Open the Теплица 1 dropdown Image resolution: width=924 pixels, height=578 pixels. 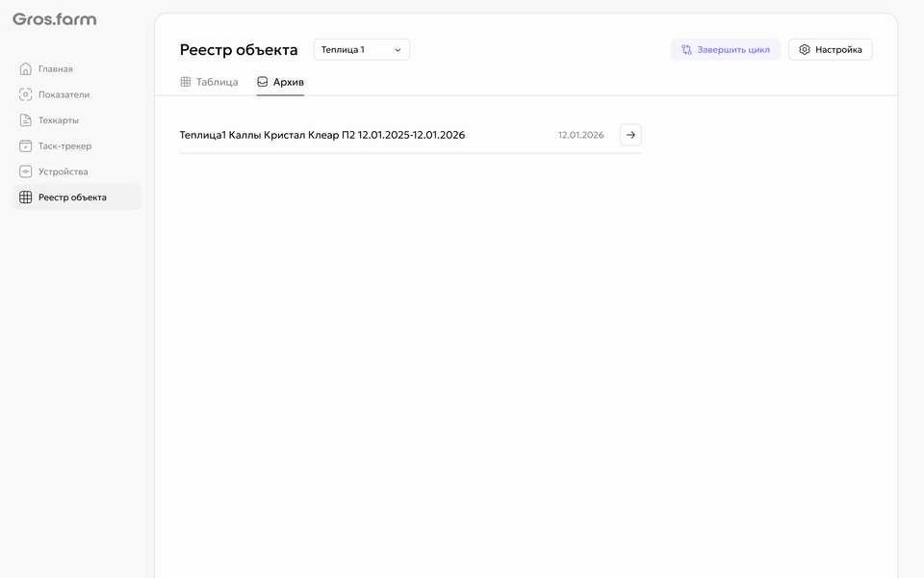(362, 49)
